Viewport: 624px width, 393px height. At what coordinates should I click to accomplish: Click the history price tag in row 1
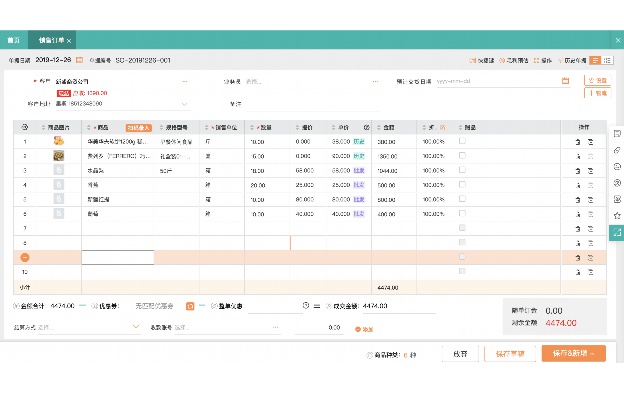[x=359, y=142]
